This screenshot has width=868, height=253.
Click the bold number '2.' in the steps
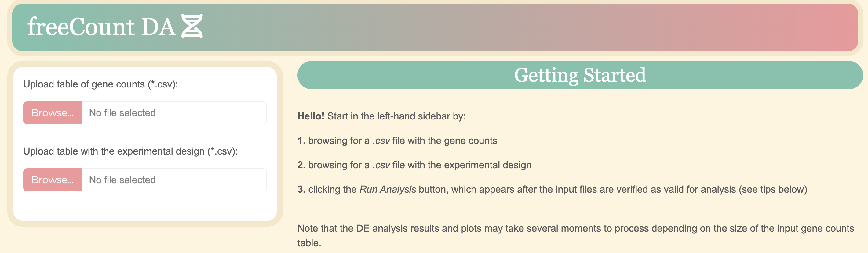click(301, 165)
